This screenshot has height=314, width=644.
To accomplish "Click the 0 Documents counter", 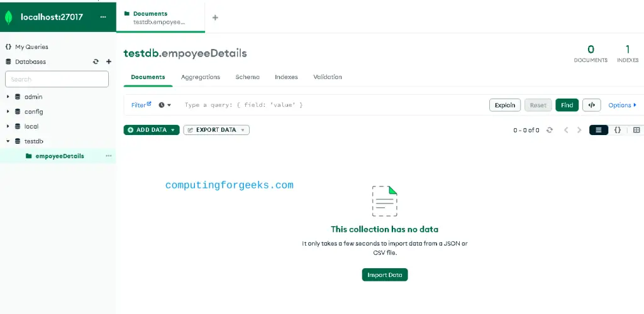I will [591, 54].
